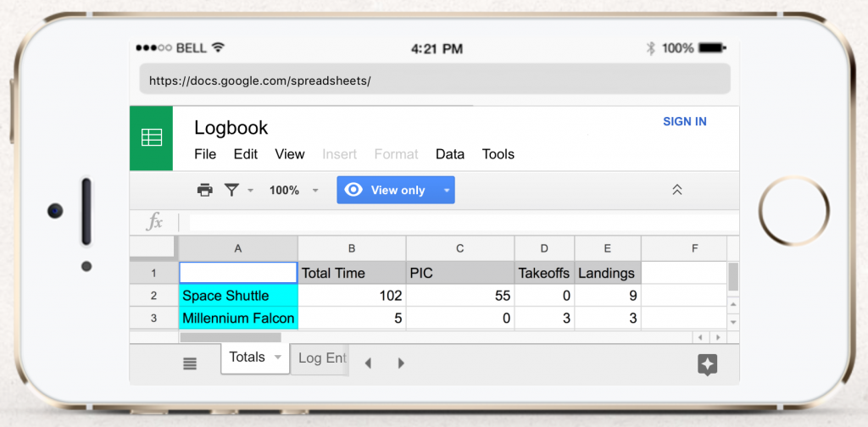868x427 pixels.
Task: Open the Format menu
Action: coord(397,154)
